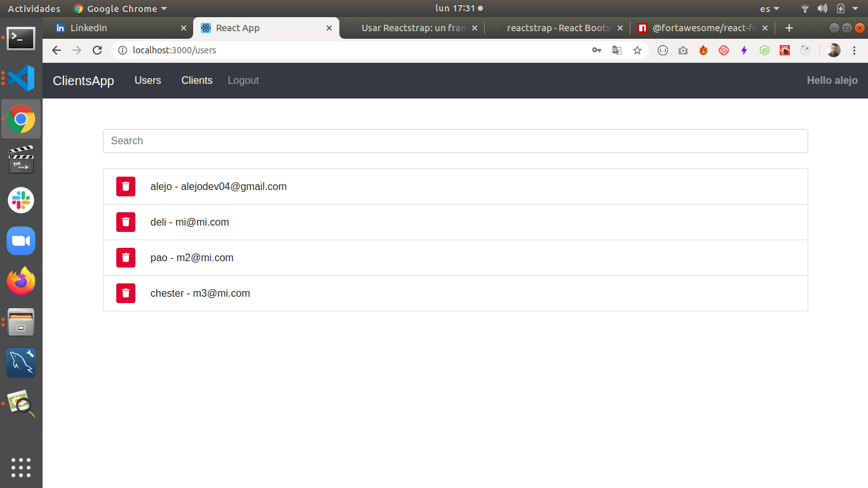Focus the Search input field
The height and width of the screenshot is (488, 868).
pos(455,141)
